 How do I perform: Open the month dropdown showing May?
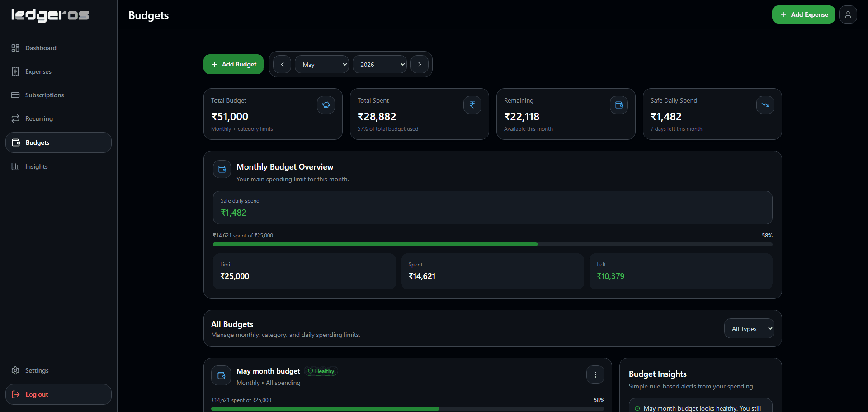322,64
